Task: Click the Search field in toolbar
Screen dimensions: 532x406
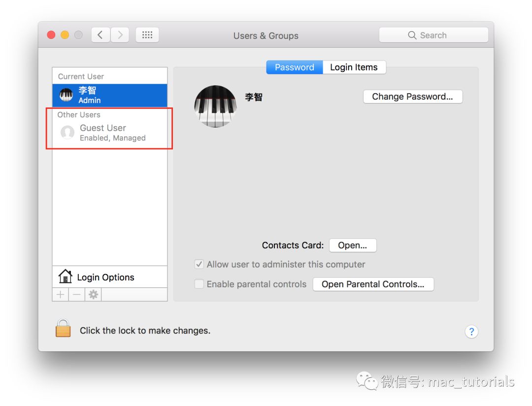Action: coord(433,35)
